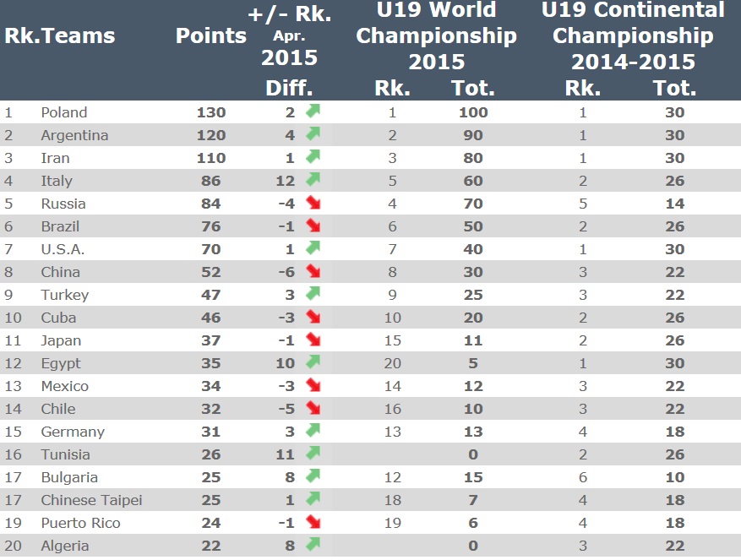Click the red arrow in Chile's row
The height and width of the screenshot is (560, 741).
313,407
